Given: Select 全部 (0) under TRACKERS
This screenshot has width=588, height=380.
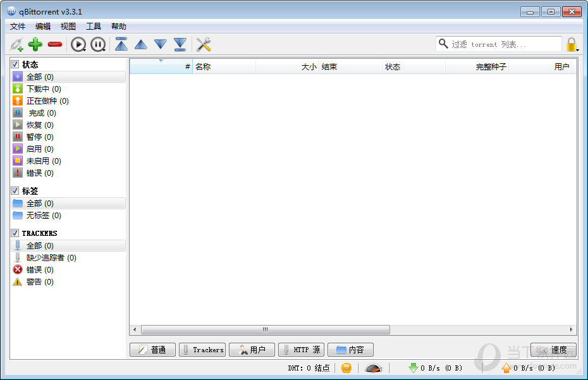Looking at the screenshot, I should tap(68, 246).
